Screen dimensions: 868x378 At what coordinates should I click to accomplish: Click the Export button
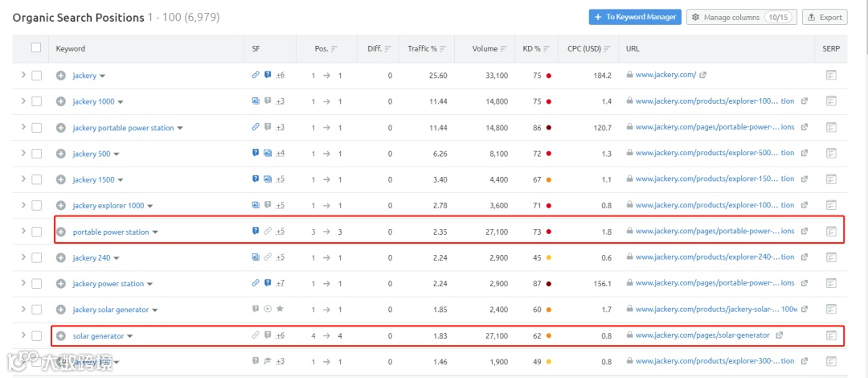pyautogui.click(x=825, y=17)
